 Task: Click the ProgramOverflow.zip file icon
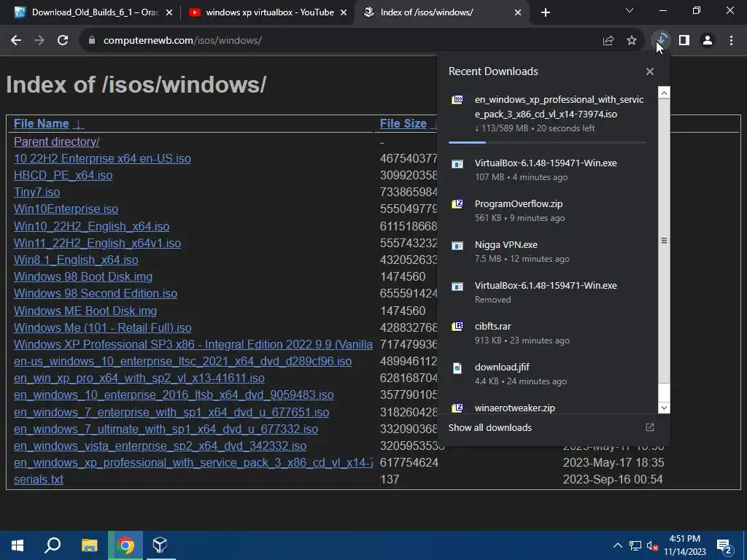[457, 204]
